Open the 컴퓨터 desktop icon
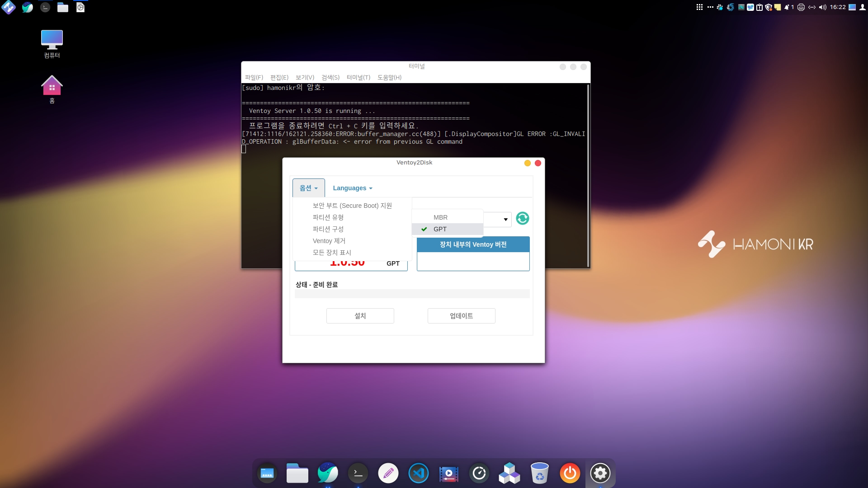This screenshot has width=868, height=488. (52, 44)
